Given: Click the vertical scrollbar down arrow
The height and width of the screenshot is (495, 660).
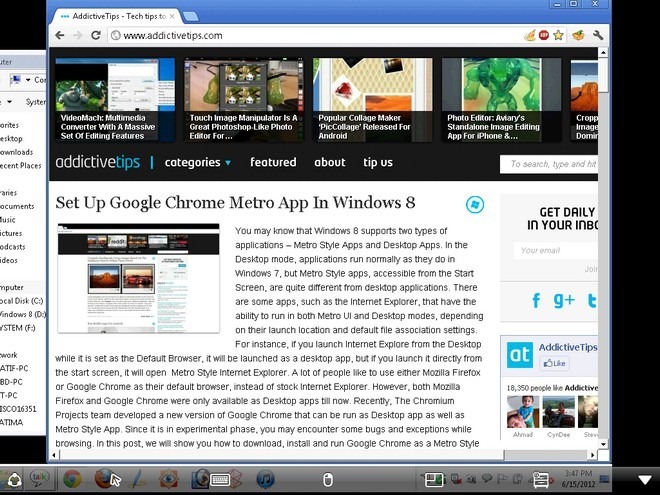Looking at the screenshot, I should point(603,444).
